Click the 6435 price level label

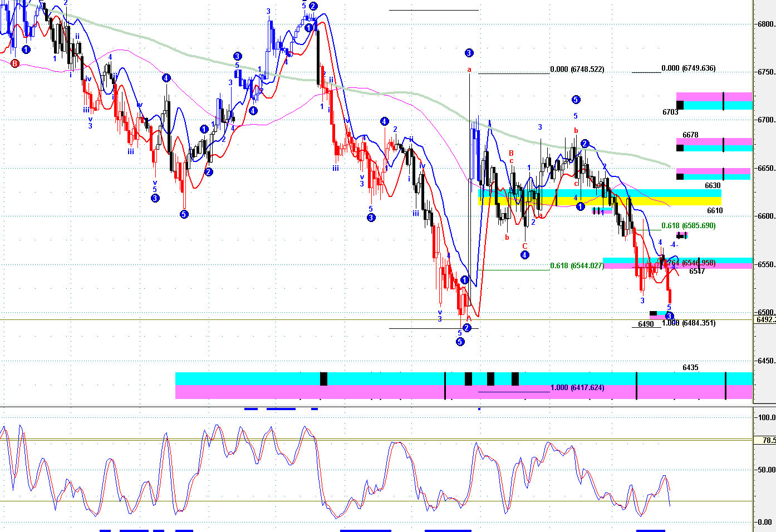(x=690, y=368)
